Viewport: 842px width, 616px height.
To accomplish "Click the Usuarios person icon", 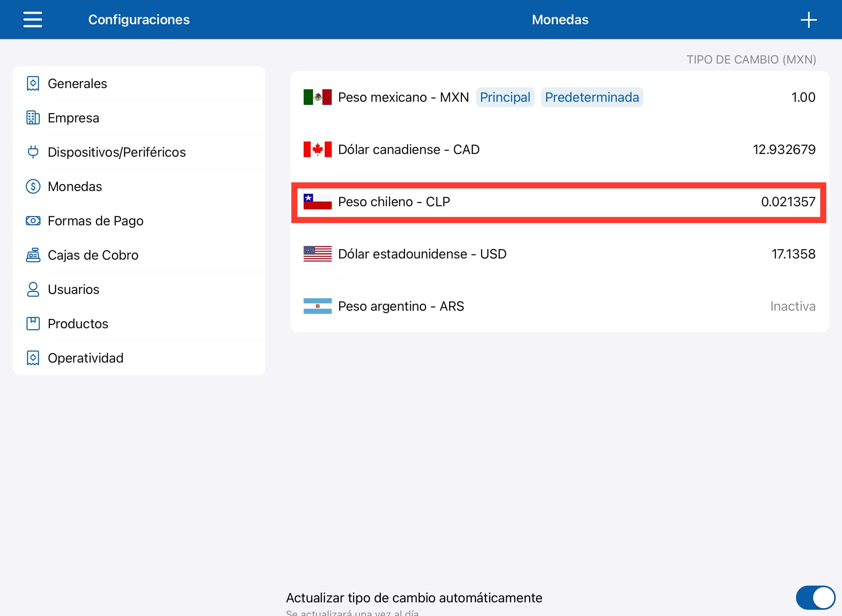I will (x=33, y=289).
